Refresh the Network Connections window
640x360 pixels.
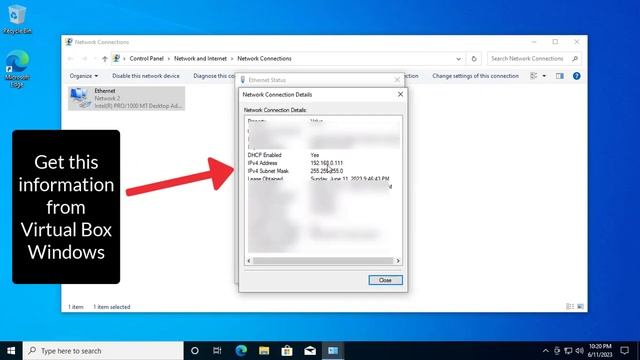(x=474, y=59)
